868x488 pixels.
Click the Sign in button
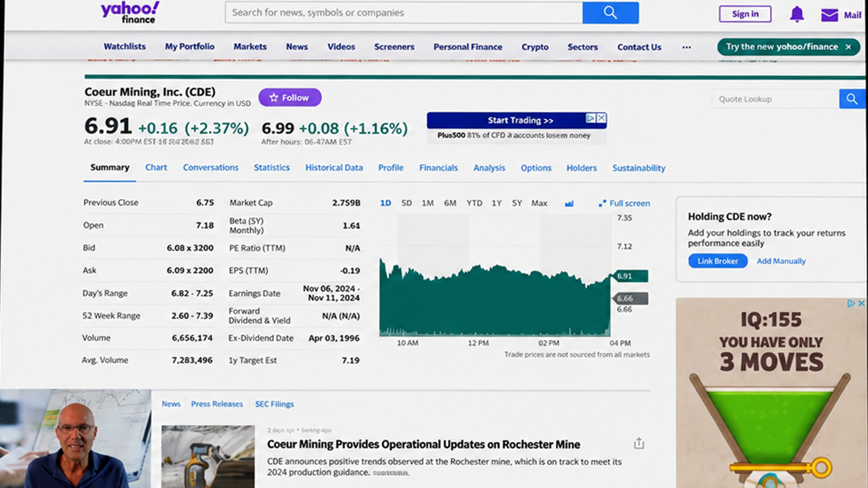745,14
